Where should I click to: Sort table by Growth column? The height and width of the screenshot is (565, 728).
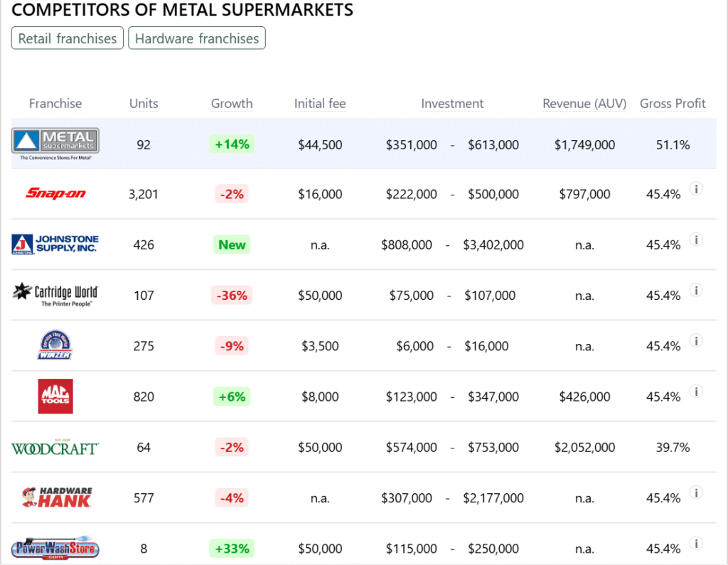pyautogui.click(x=232, y=104)
